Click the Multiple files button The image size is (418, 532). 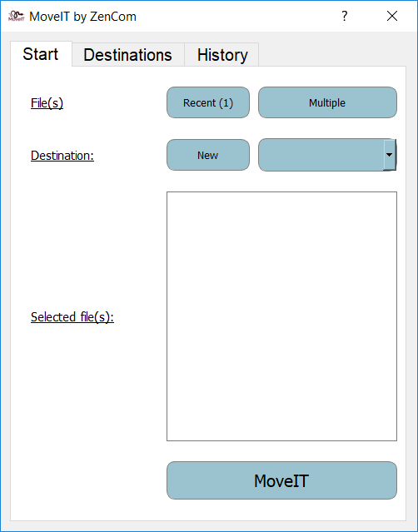point(327,102)
